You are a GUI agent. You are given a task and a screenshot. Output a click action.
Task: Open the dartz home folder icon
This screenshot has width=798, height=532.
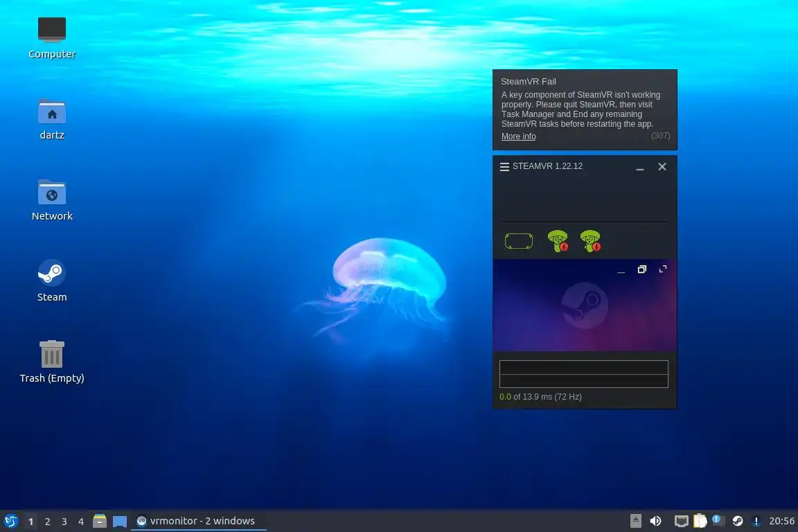(52, 118)
